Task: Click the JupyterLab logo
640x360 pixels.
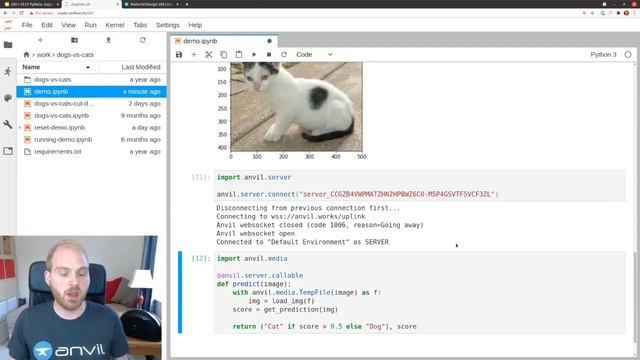Action: coord(8,25)
